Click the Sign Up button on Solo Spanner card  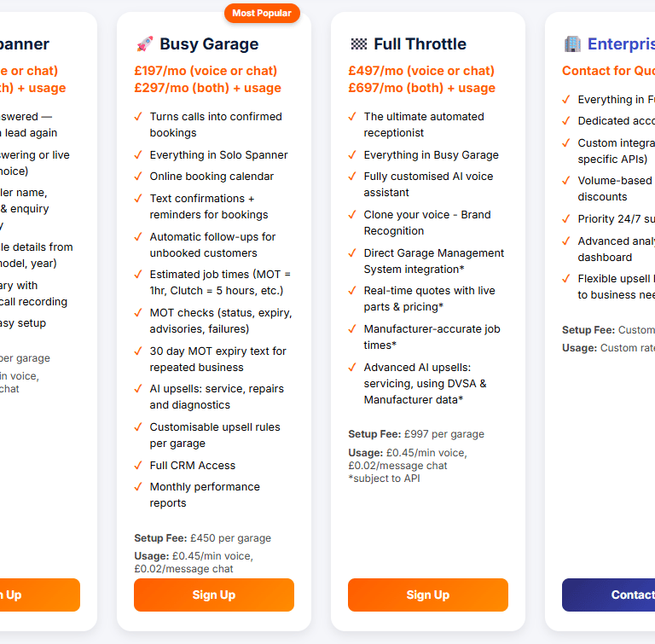pos(40,595)
